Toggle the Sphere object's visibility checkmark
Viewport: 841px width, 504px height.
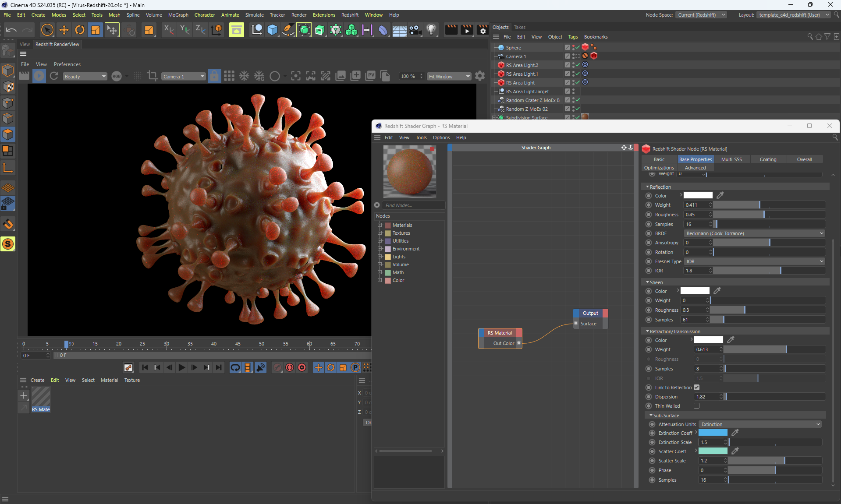pos(578,47)
